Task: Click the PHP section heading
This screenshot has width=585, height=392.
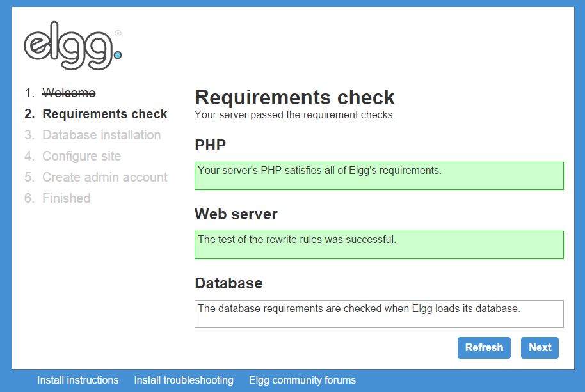Action: pos(211,145)
